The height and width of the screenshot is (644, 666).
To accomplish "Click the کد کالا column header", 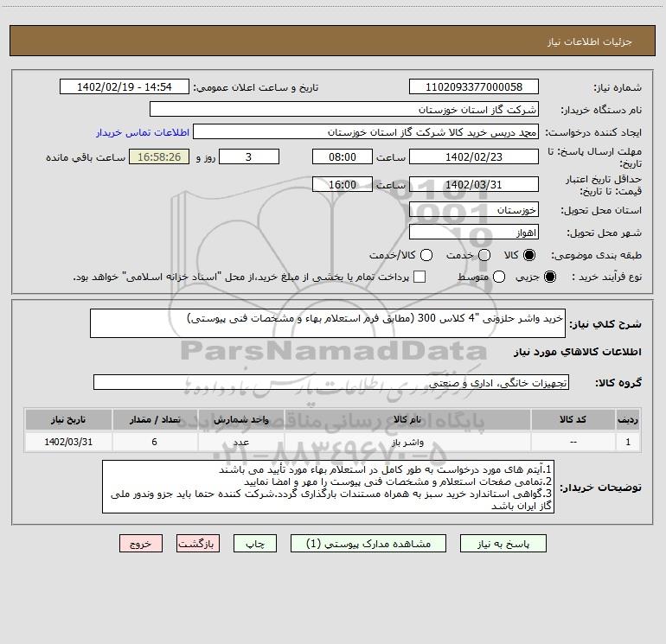I will point(573,419).
